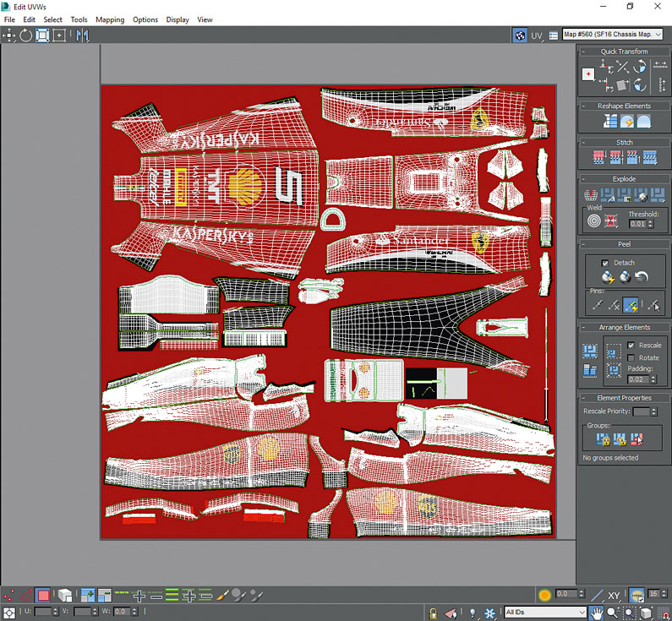
Task: Select the Paint Select brush icon
Action: click(223, 596)
